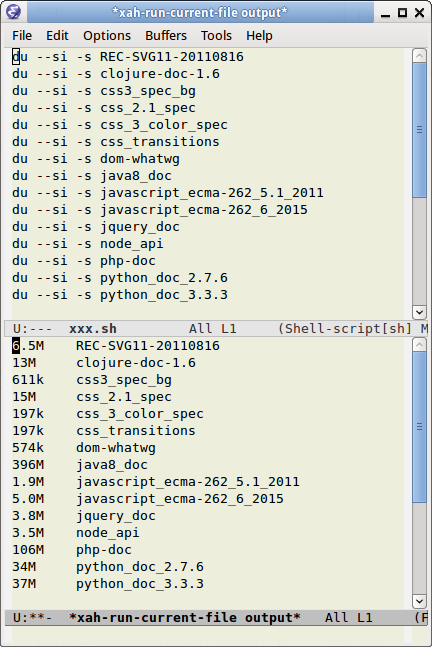Click the line 'du --si -s css_transitions'
The image size is (432, 647).
click(x=116, y=142)
